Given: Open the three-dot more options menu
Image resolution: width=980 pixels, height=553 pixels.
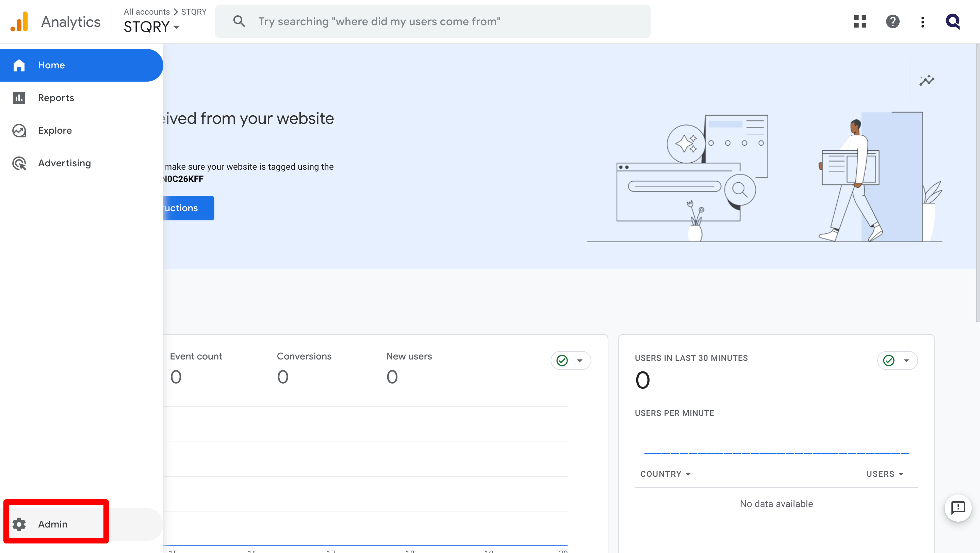Looking at the screenshot, I should [x=922, y=22].
